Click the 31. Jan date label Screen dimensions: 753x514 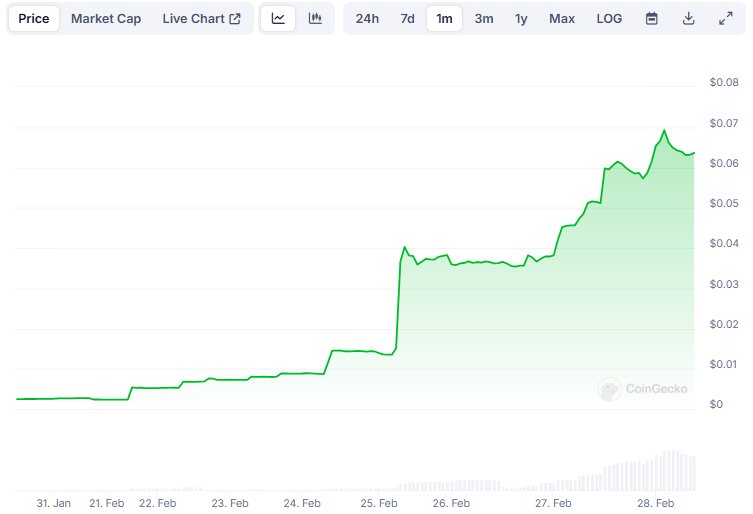[53, 503]
